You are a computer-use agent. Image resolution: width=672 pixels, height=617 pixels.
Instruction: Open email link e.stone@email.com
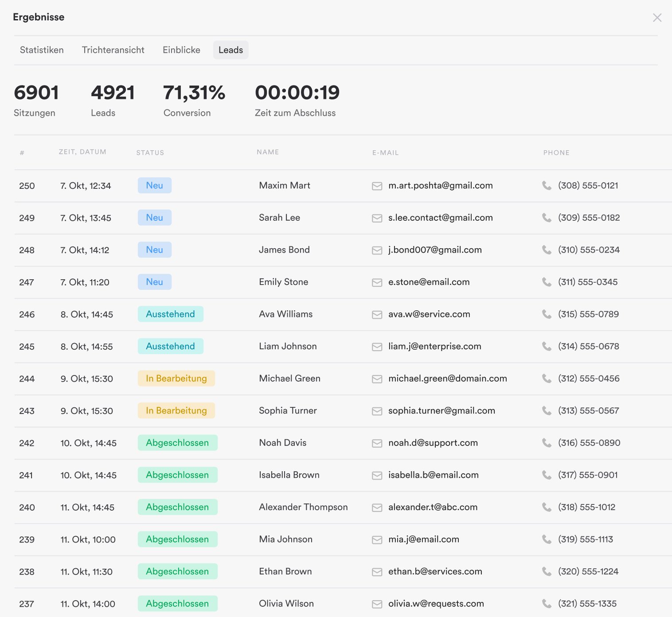pyautogui.click(x=429, y=282)
